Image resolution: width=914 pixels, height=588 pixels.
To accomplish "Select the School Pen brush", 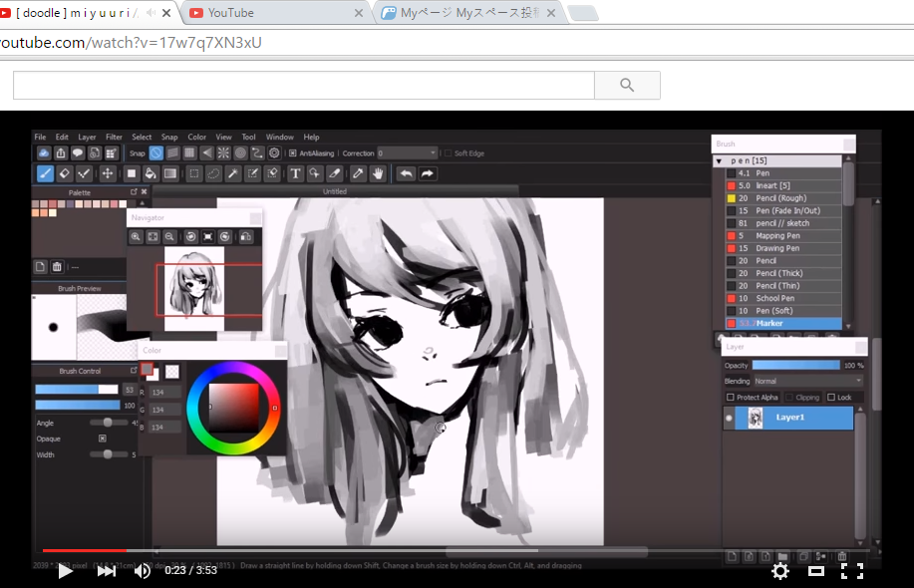I will (782, 298).
